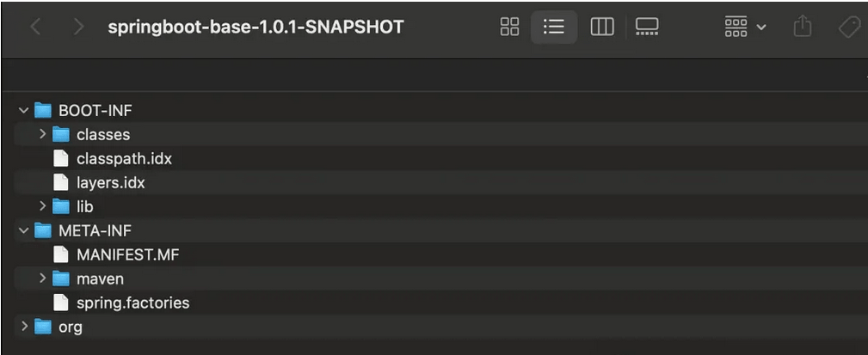The width and height of the screenshot is (868, 355).
Task: Select the classpath.idx file
Action: click(x=124, y=159)
